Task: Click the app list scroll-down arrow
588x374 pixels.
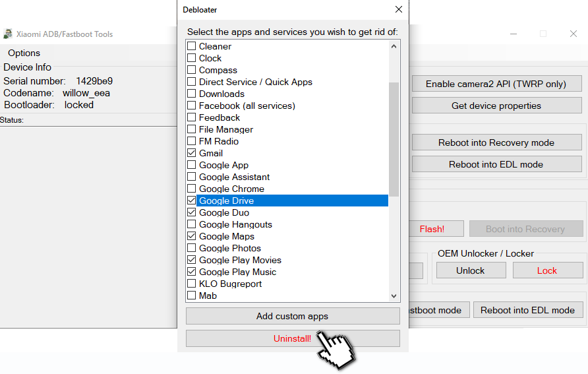Action: pyautogui.click(x=394, y=296)
